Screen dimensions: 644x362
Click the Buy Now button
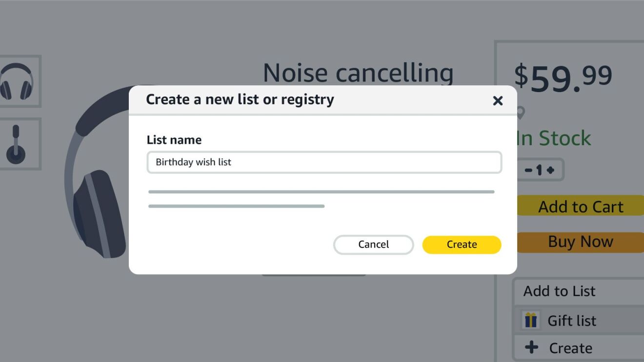tap(581, 242)
